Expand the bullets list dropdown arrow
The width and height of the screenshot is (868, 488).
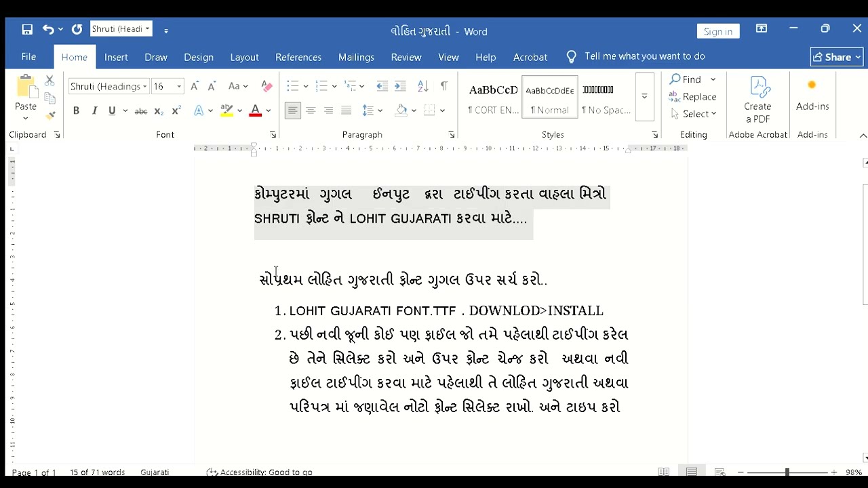pyautogui.click(x=306, y=86)
